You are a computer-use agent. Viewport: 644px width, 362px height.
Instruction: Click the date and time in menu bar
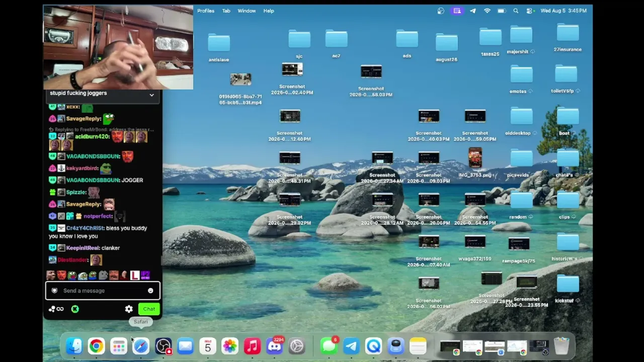point(563,11)
